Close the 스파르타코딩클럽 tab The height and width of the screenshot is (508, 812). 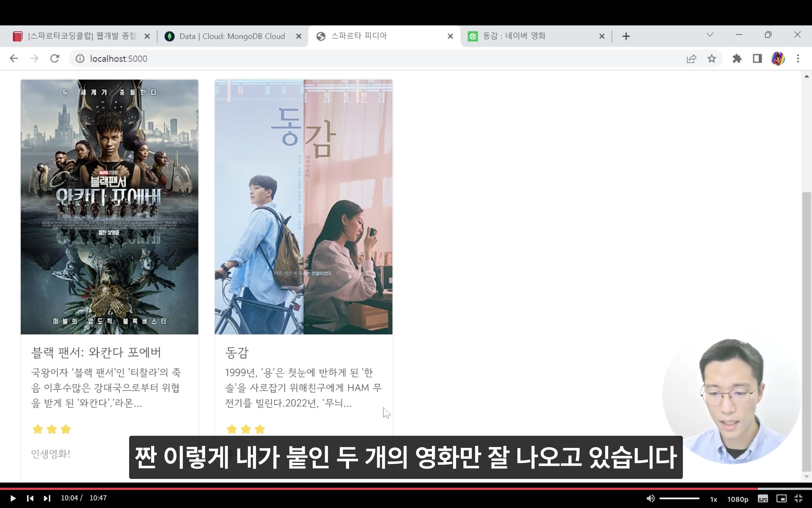coord(147,36)
